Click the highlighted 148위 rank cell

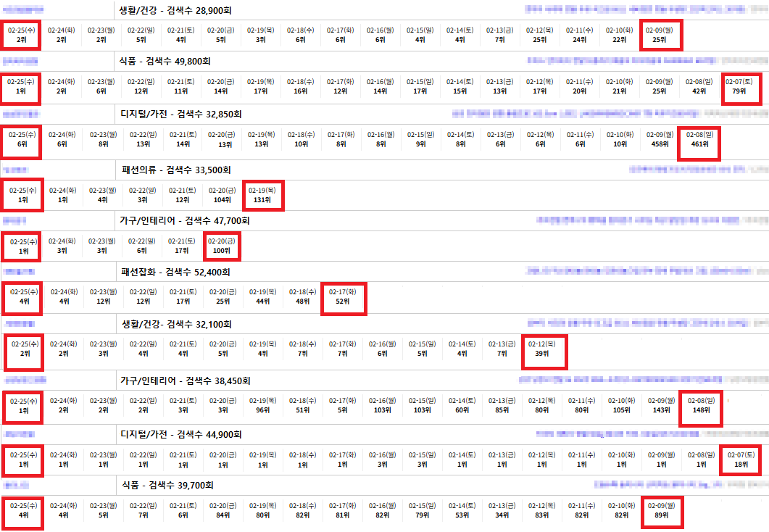tap(699, 404)
